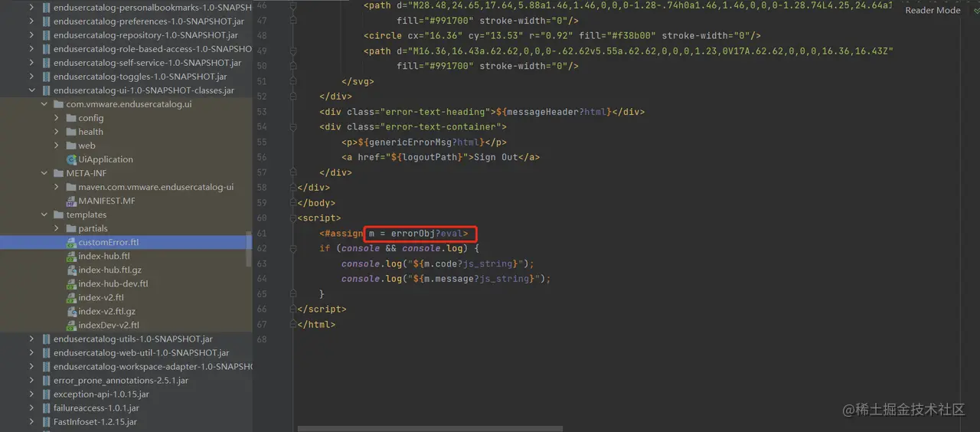980x432 pixels.
Task: Click the FastInfoset-1.2.15.jar archive icon
Action: 46,421
